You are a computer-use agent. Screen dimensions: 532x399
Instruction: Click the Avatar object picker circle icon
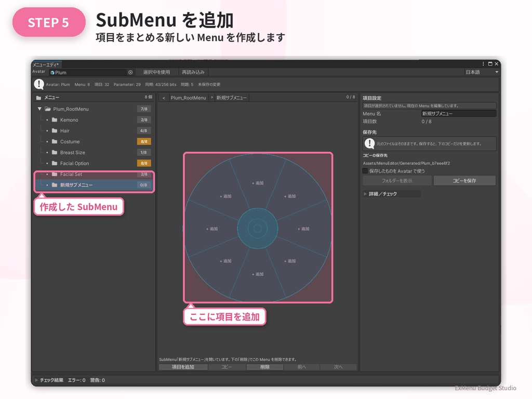[130, 72]
